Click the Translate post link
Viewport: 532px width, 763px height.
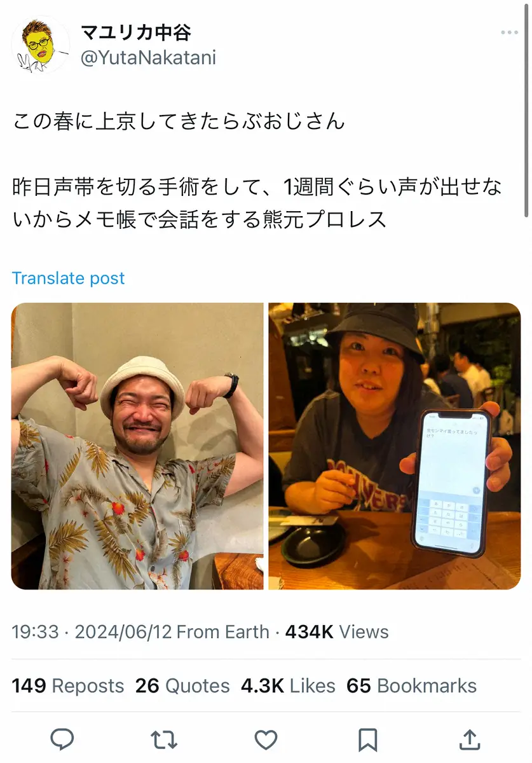[68, 278]
